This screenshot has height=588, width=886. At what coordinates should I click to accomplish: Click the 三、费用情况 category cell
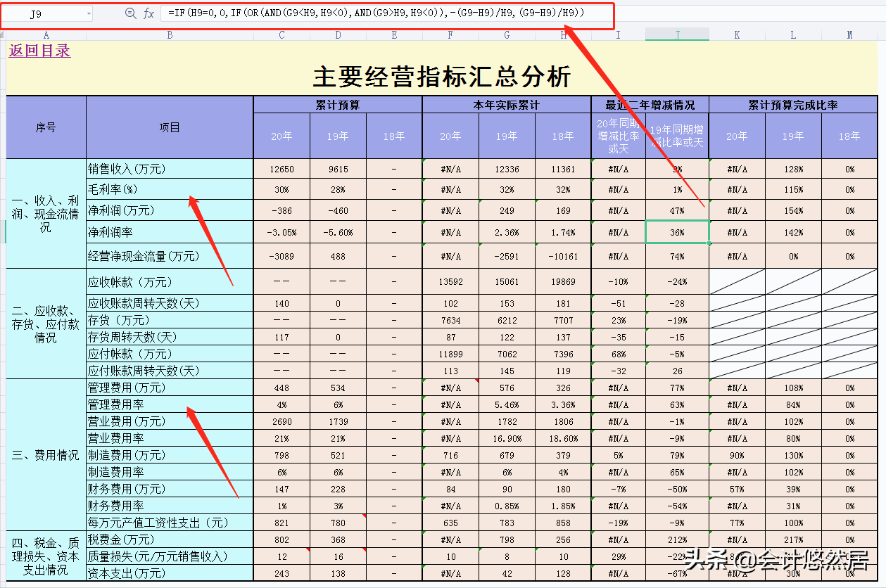45,454
